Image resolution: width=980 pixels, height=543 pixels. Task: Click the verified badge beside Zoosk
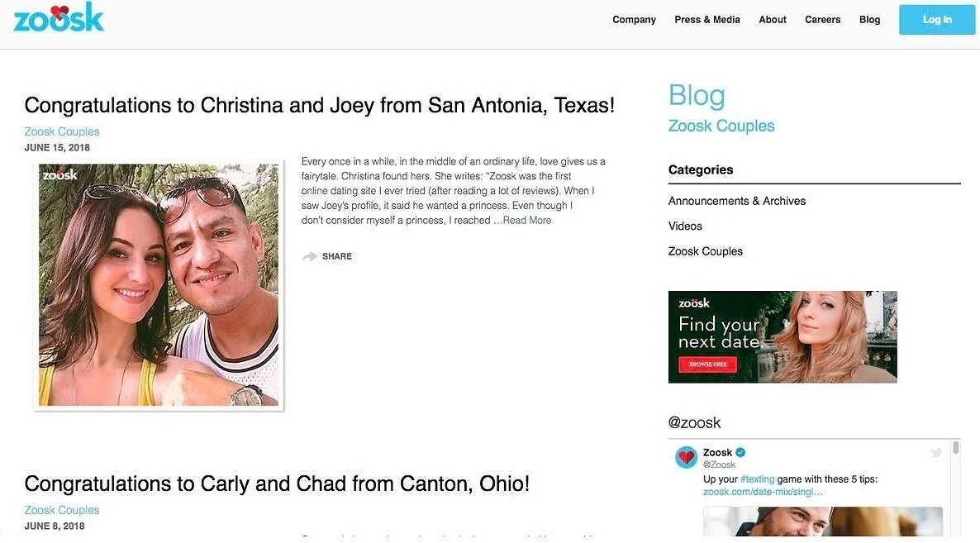point(740,452)
